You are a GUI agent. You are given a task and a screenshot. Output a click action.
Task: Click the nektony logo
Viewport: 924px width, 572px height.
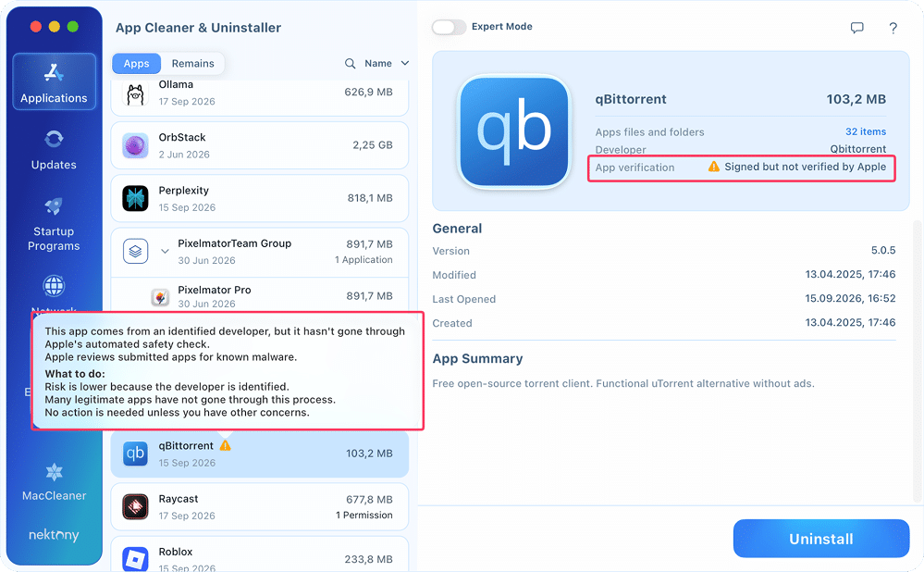[54, 535]
